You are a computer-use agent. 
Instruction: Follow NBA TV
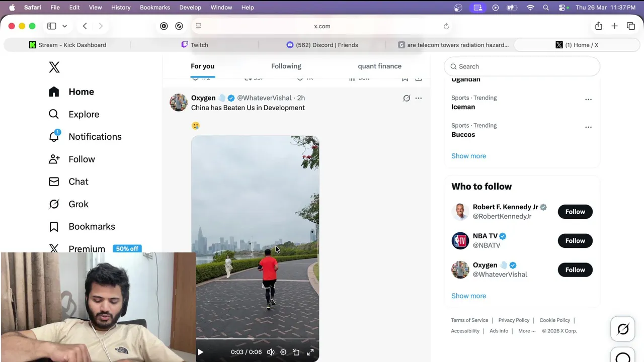coord(575,241)
